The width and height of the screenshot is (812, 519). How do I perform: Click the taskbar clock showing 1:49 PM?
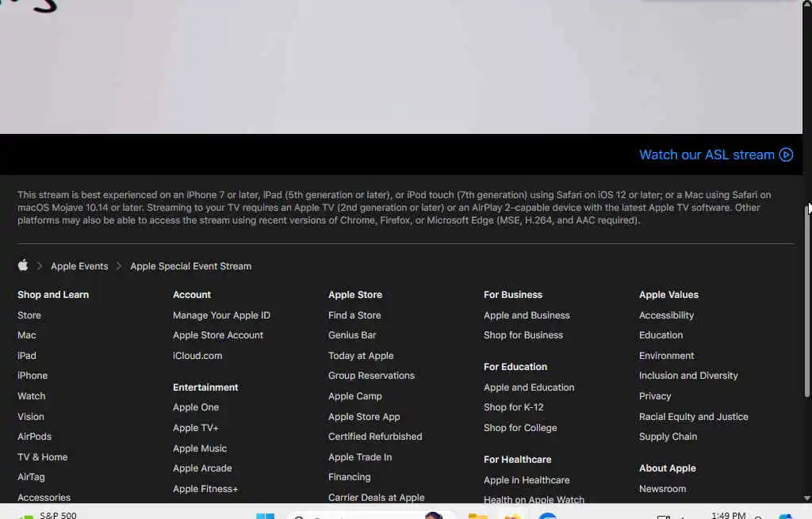[728, 515]
